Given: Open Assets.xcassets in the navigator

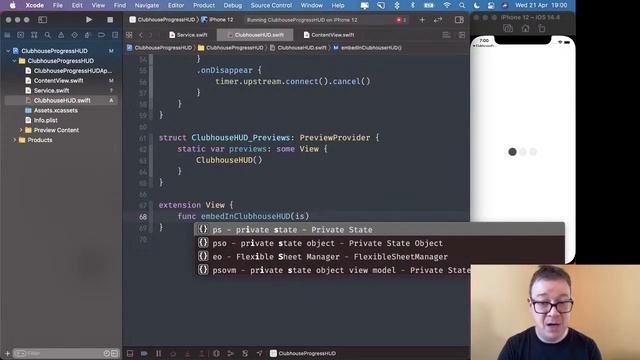Looking at the screenshot, I should coord(51,110).
